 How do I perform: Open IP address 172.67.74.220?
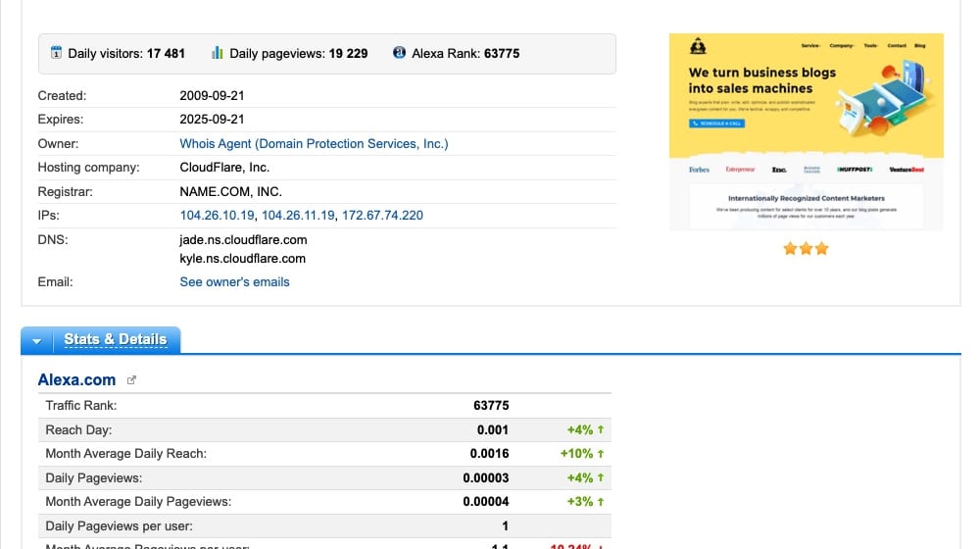pyautogui.click(x=382, y=215)
